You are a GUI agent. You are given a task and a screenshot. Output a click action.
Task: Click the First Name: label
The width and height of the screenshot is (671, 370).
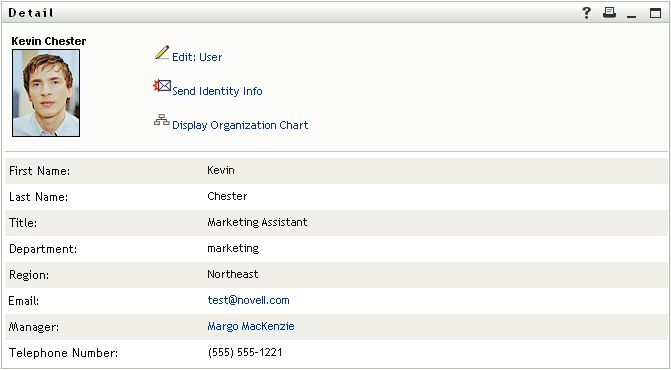(39, 171)
